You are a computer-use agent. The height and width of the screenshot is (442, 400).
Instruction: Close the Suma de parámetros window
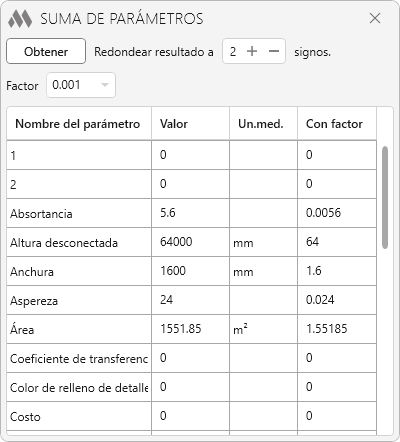pyautogui.click(x=375, y=18)
